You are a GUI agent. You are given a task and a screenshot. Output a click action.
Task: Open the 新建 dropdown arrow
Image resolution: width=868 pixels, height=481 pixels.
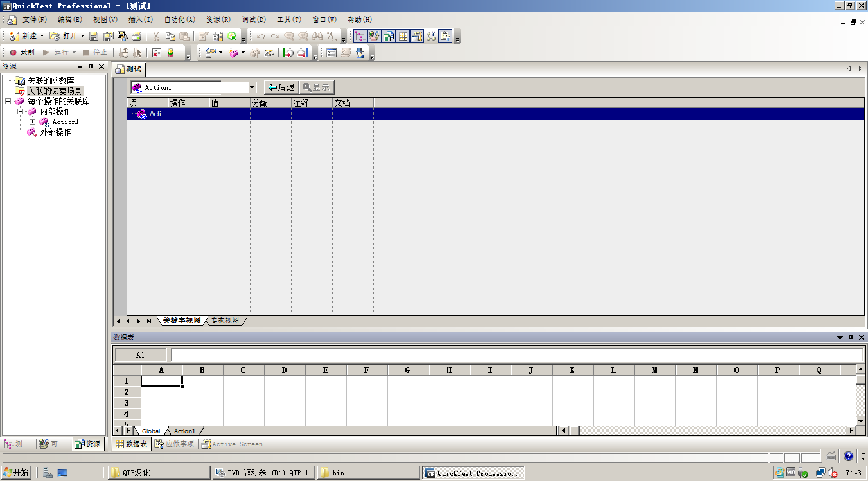pyautogui.click(x=42, y=36)
